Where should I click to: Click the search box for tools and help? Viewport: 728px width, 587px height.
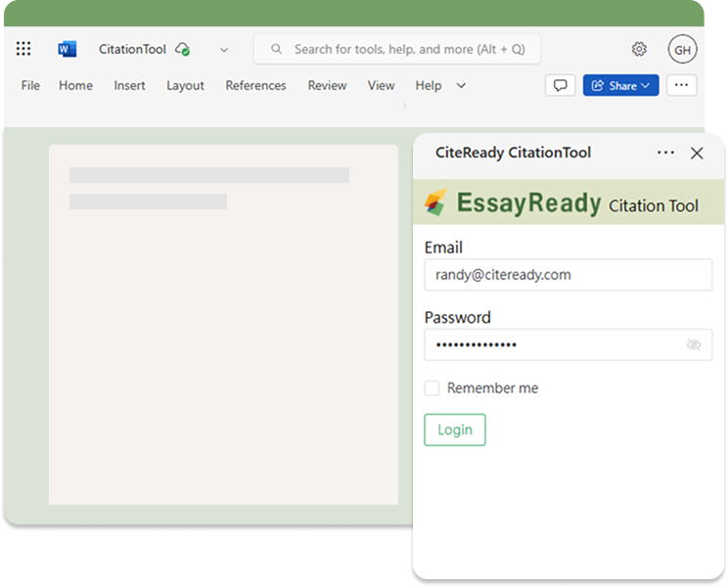(x=397, y=49)
